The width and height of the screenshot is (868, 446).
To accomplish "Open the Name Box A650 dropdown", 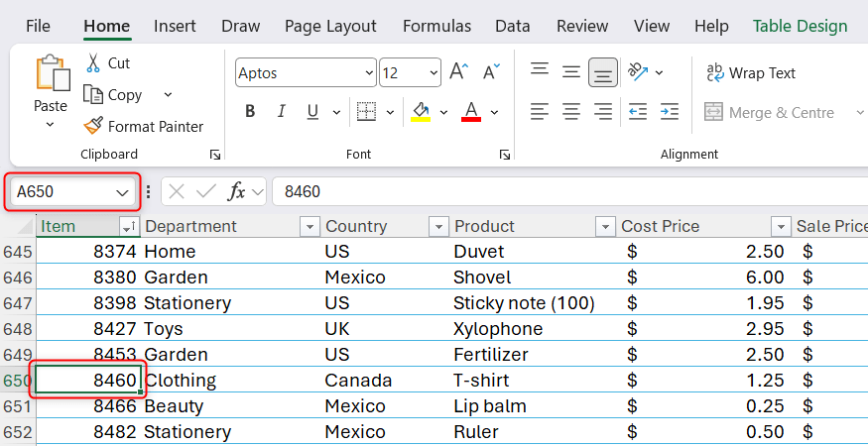I will pyautogui.click(x=122, y=192).
